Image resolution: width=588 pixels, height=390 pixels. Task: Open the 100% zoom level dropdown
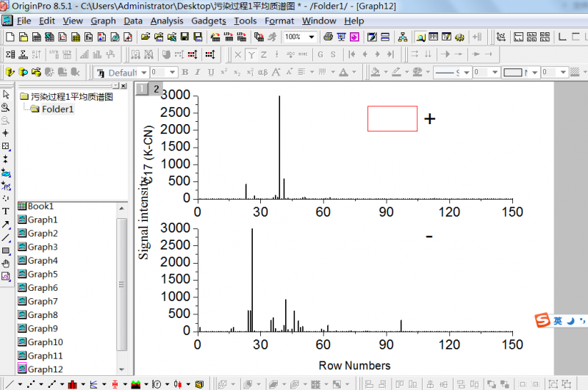(x=311, y=37)
